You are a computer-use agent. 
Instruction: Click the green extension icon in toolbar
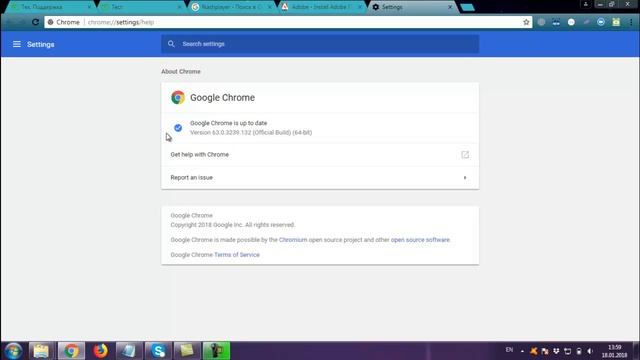click(616, 22)
